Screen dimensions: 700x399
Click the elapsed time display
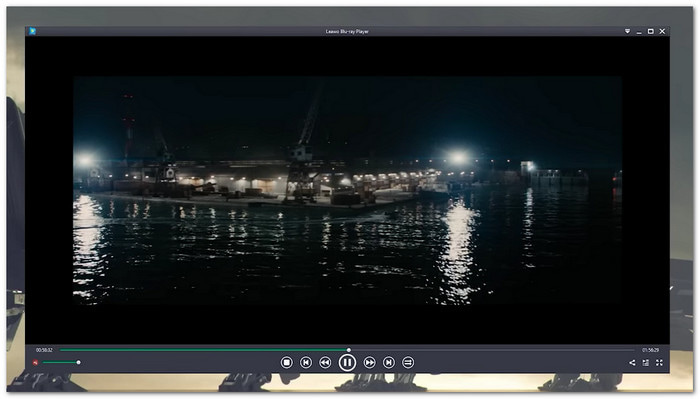pyautogui.click(x=44, y=350)
